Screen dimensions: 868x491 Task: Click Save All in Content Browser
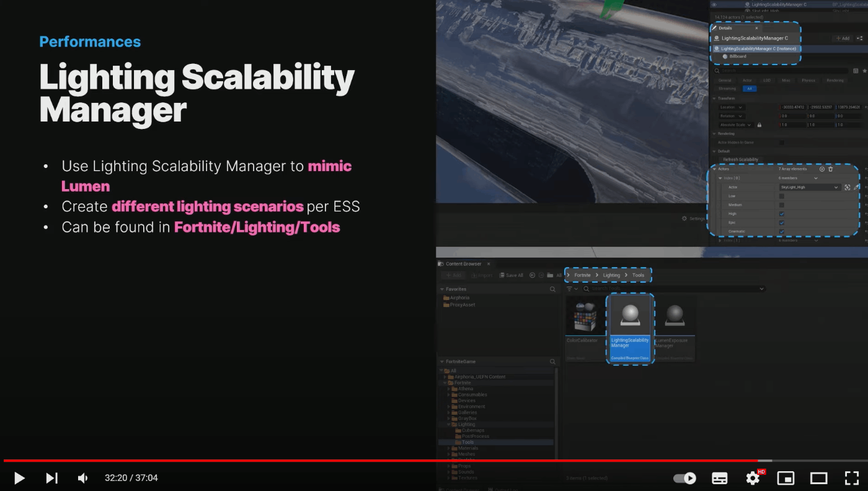coord(511,275)
